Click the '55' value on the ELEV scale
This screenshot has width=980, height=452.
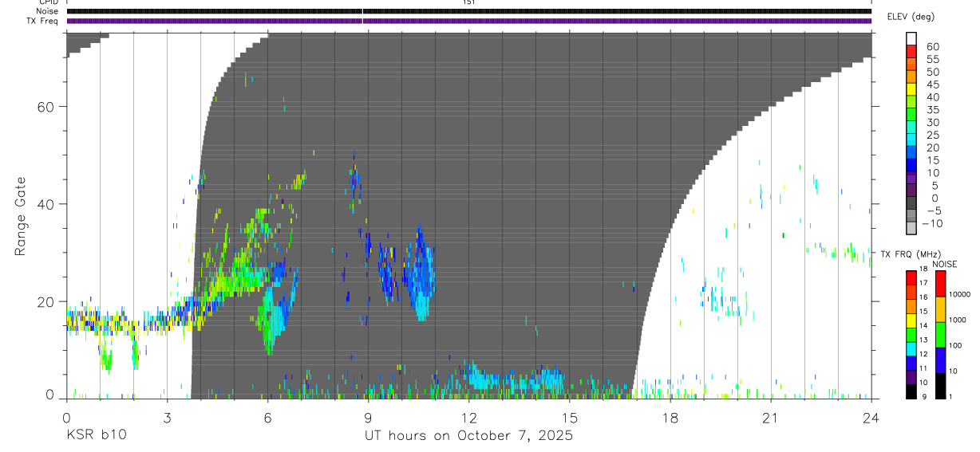933,59
